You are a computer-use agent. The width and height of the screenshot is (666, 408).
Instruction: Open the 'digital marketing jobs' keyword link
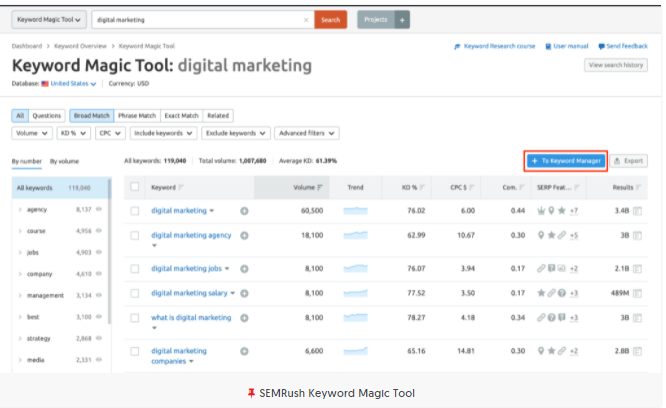(186, 269)
